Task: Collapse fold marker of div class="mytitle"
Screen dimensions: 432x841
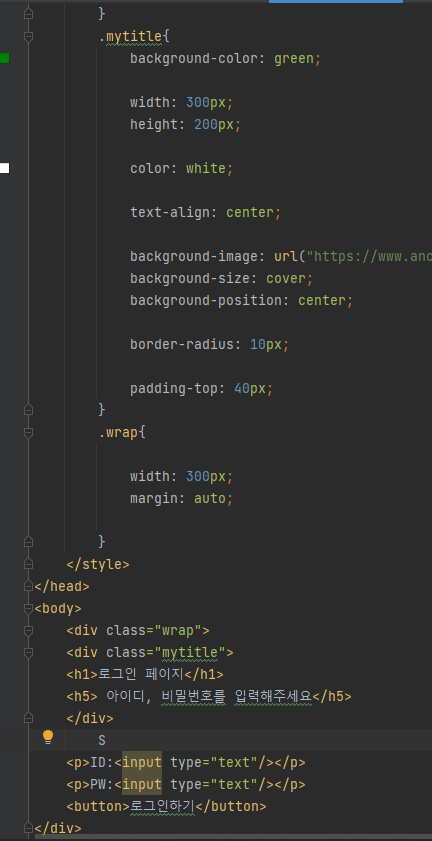Action: pyautogui.click(x=28, y=652)
